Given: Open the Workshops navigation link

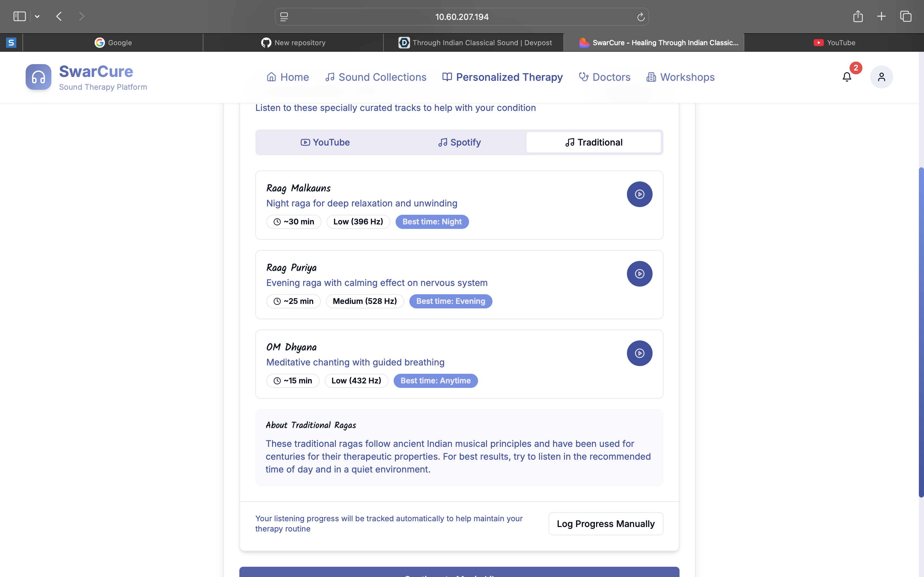Looking at the screenshot, I should click(x=680, y=77).
